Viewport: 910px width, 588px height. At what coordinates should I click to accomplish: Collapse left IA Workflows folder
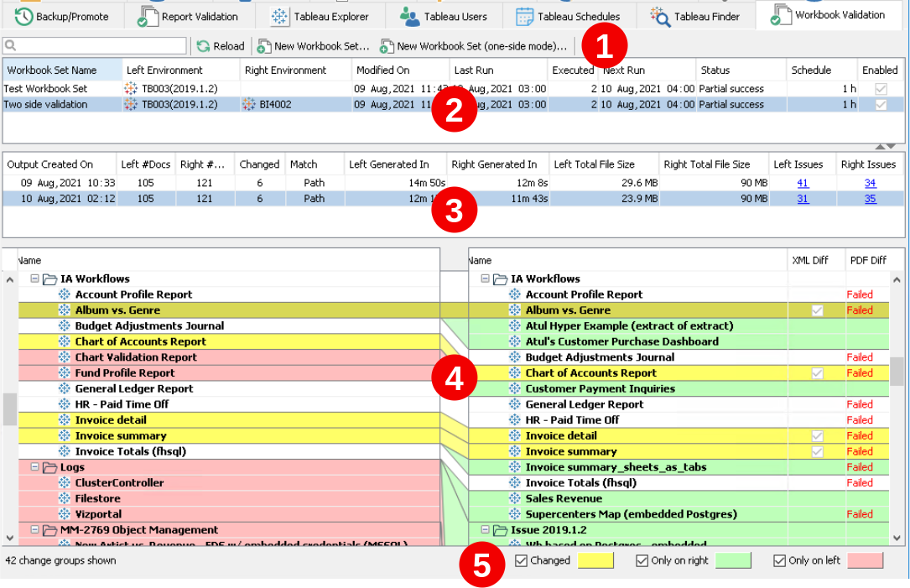click(x=35, y=278)
